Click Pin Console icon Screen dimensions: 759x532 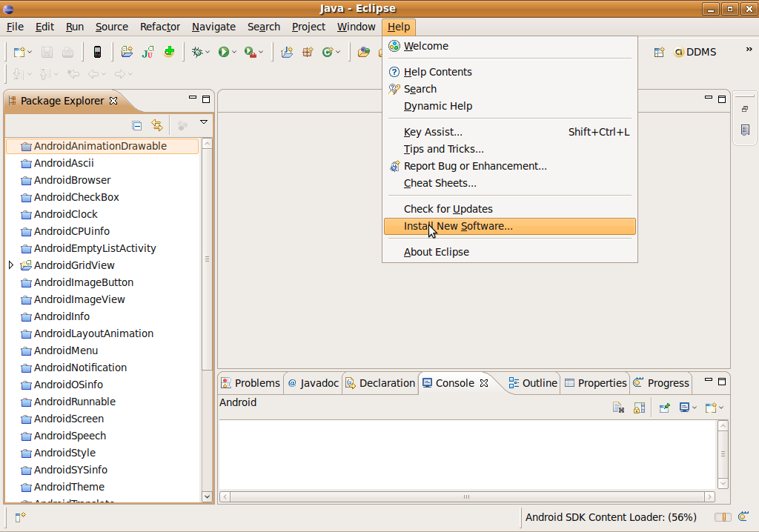pos(665,408)
